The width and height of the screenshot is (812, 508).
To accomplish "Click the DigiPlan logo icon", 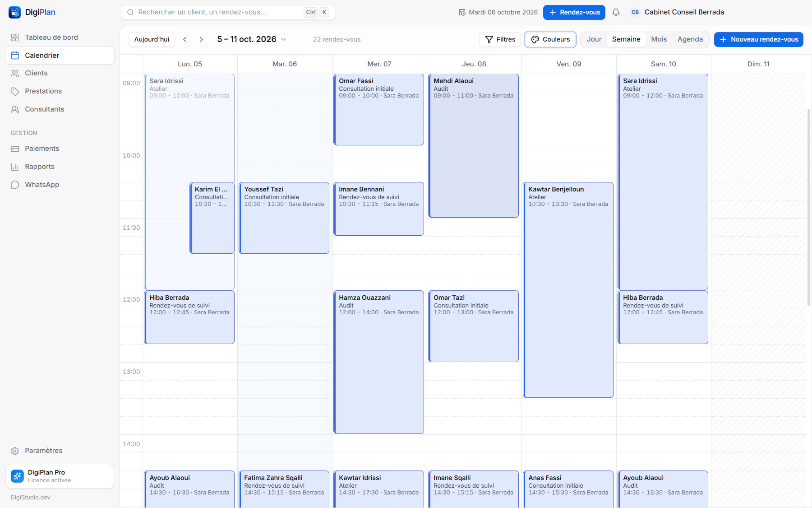I will click(x=14, y=12).
